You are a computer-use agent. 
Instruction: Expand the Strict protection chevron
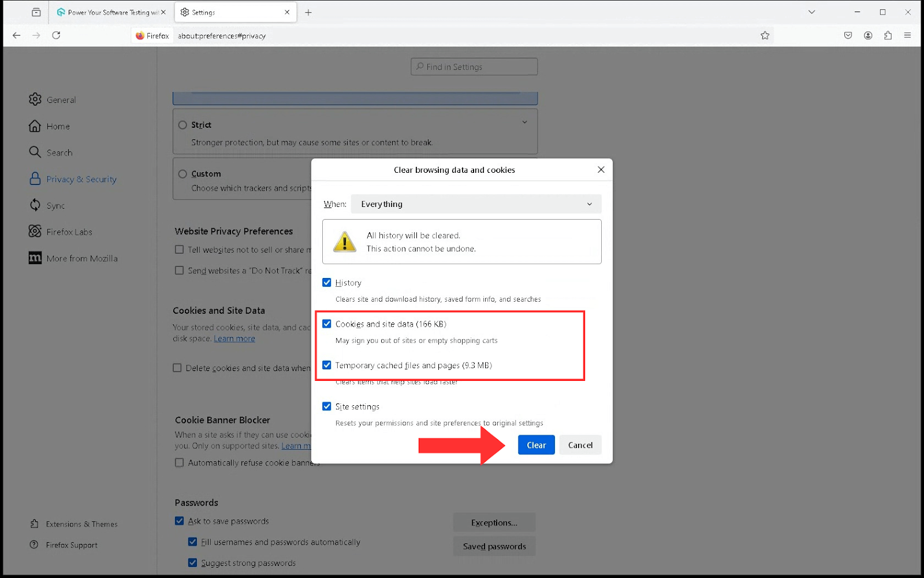(524, 122)
